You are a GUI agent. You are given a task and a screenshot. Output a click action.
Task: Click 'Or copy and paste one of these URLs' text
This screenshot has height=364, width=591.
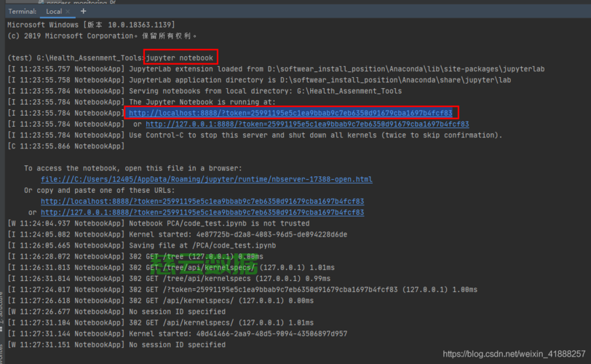100,190
